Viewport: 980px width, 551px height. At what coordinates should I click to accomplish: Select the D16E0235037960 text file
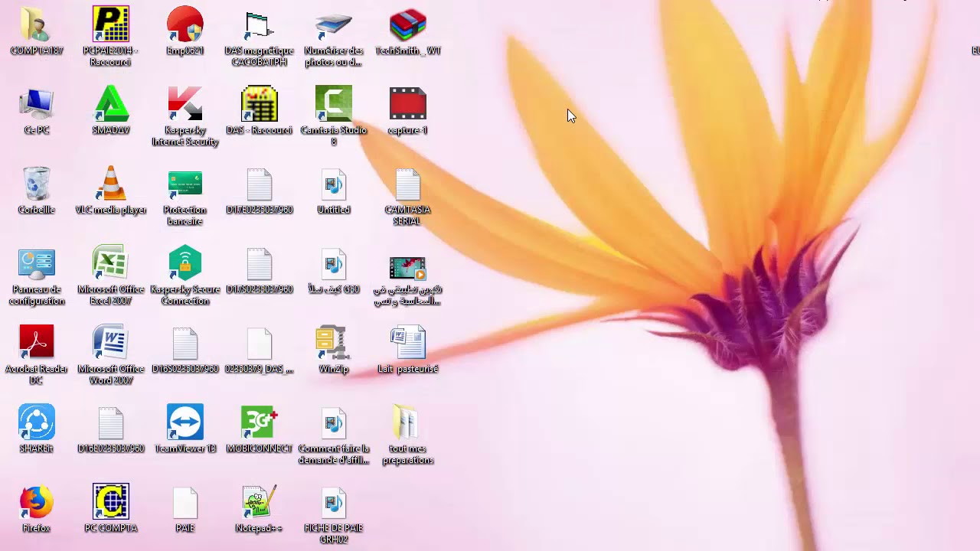(x=111, y=422)
